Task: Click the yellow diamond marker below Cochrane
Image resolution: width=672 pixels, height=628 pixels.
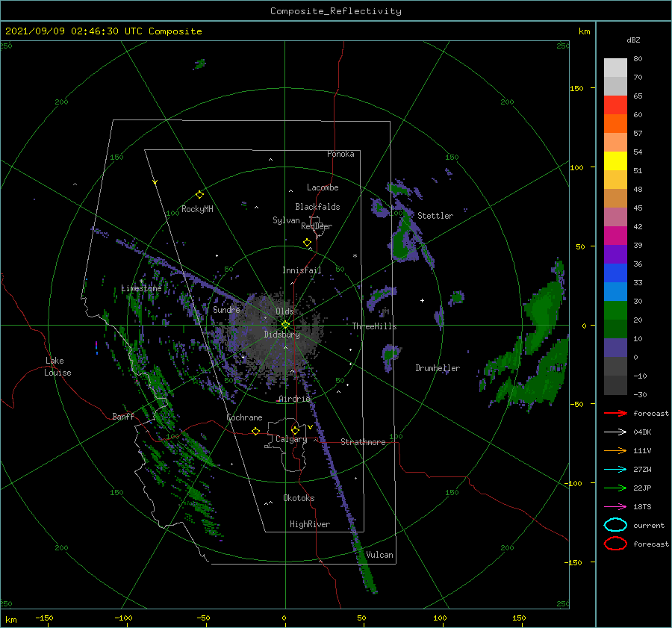Action: point(256,431)
